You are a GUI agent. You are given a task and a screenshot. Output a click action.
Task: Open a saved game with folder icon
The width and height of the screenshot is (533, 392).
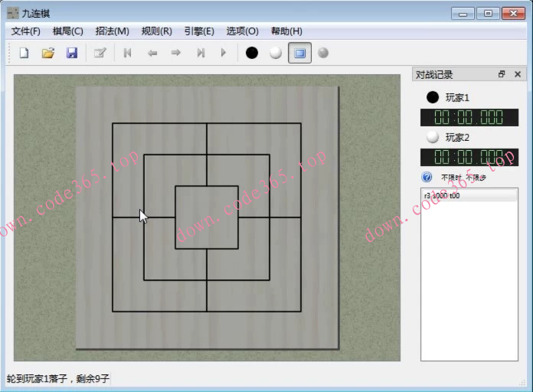pos(47,53)
